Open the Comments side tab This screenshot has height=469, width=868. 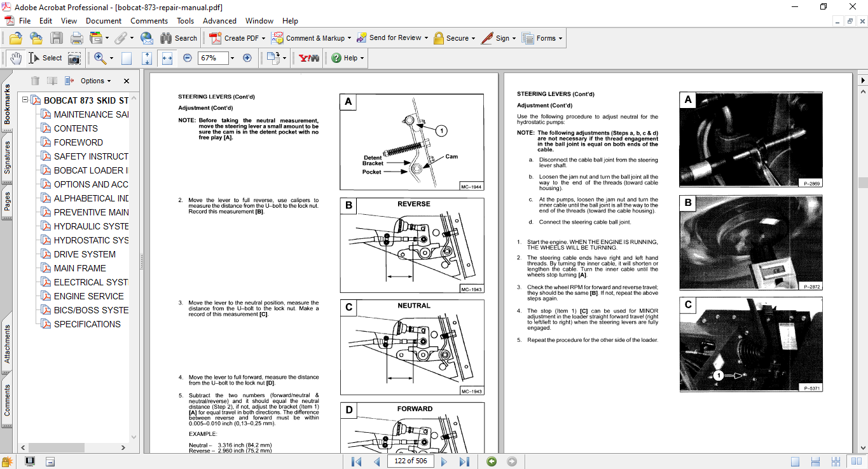7,401
